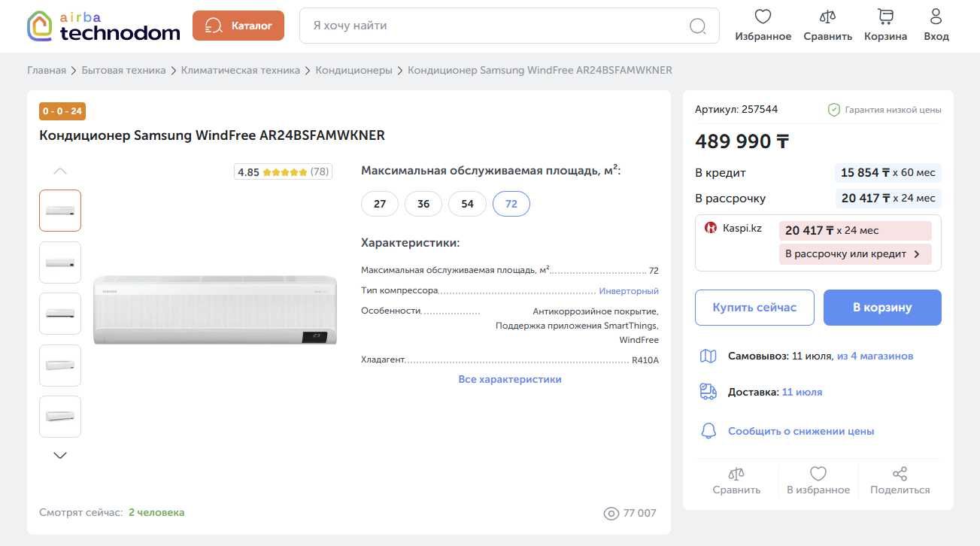Viewport: 980px width, 546px height.
Task: Open the Technodom home logo
Action: 104,26
